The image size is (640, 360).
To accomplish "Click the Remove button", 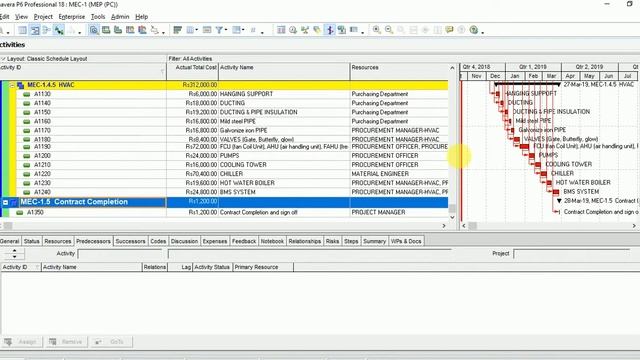I will coord(66,342).
